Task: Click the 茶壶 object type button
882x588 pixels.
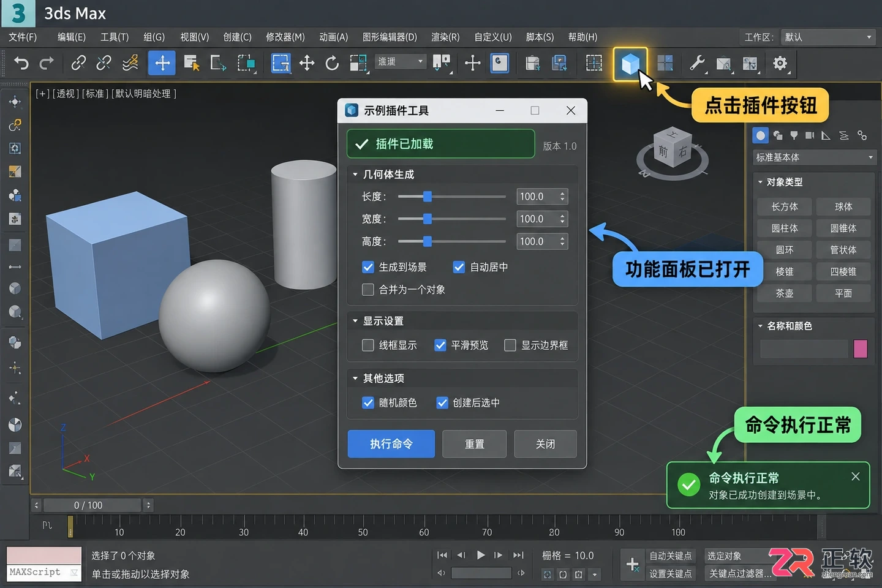Action: 785,293
